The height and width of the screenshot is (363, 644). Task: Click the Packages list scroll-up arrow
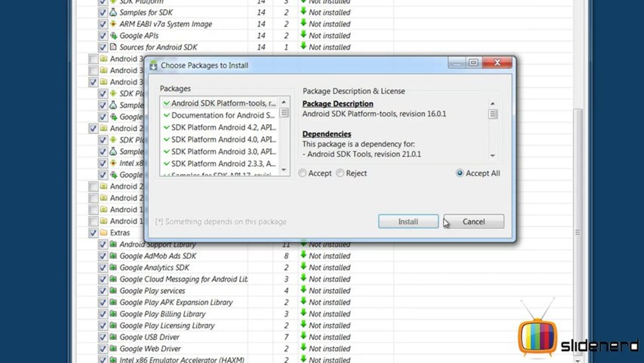(x=284, y=103)
